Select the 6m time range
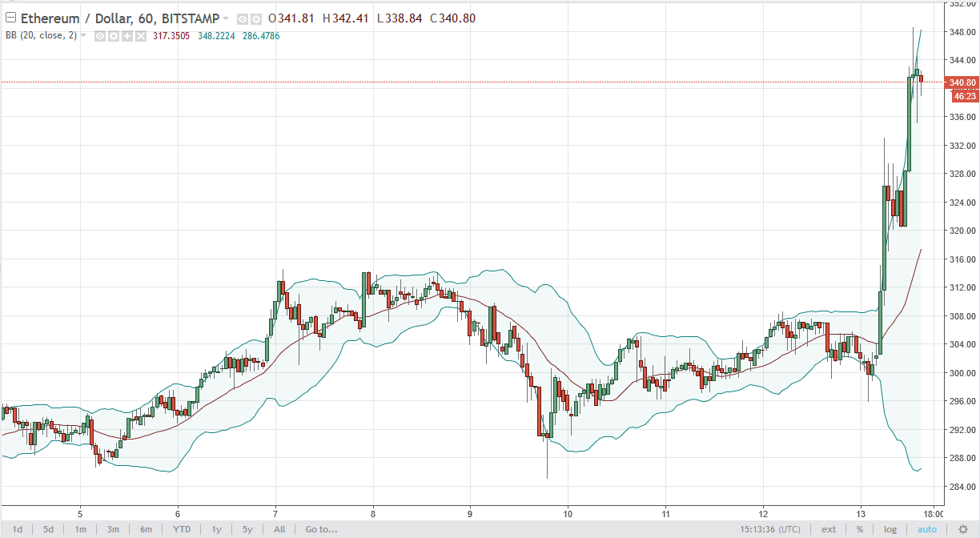Viewport: 980px width, 538px height. pyautogui.click(x=146, y=529)
